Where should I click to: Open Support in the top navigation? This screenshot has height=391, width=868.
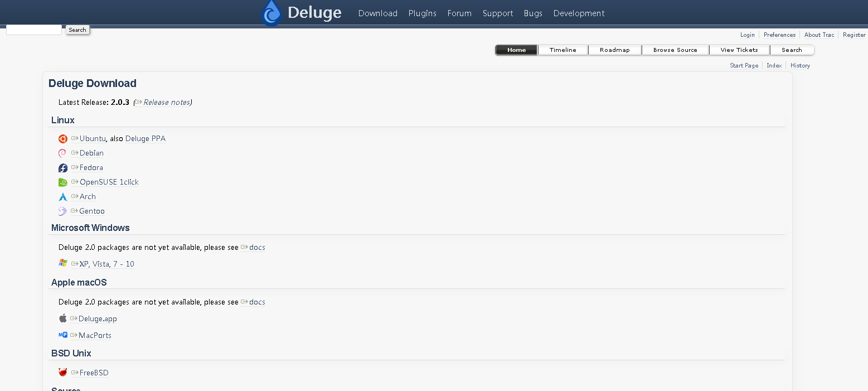tap(498, 13)
